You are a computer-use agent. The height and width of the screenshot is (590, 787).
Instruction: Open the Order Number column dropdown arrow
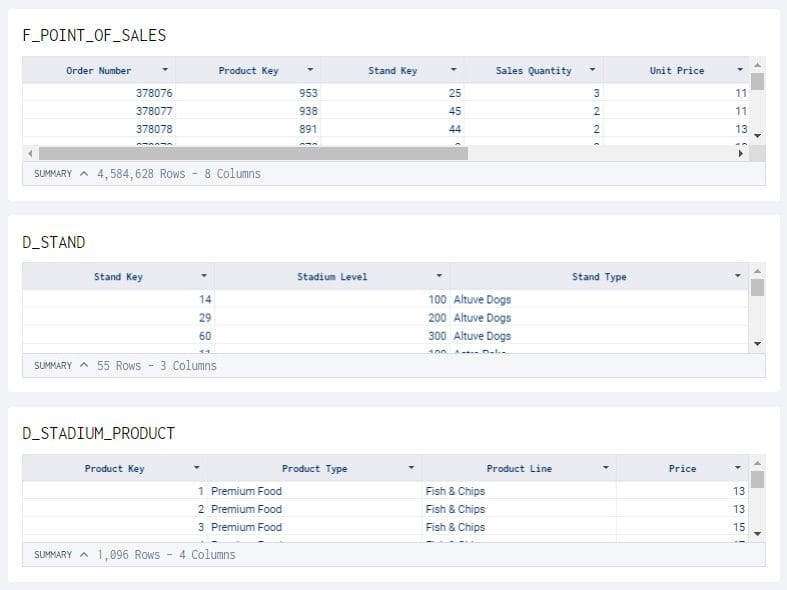165,70
